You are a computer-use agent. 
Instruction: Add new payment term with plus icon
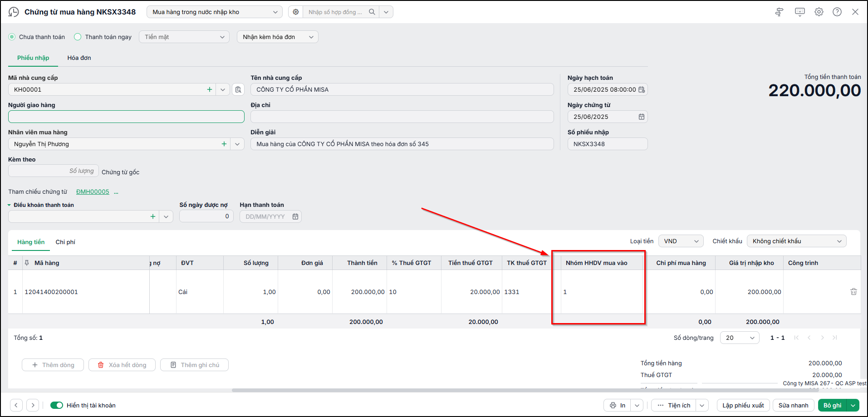click(x=153, y=216)
